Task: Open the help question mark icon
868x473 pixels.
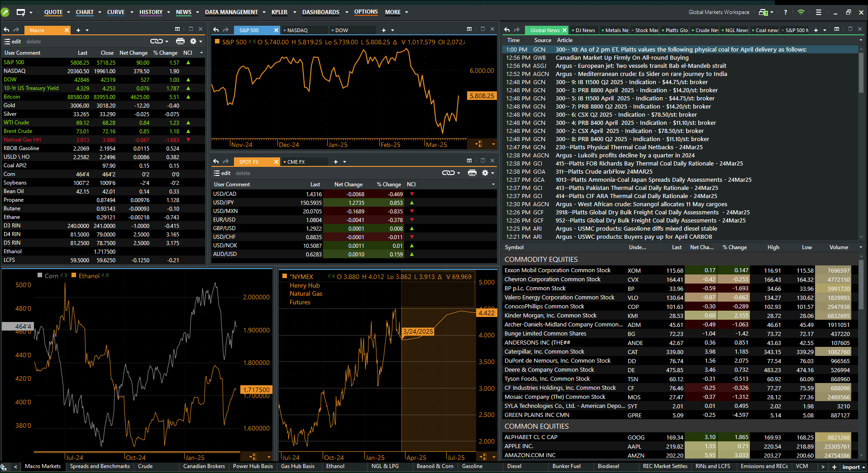Action: click(x=786, y=12)
